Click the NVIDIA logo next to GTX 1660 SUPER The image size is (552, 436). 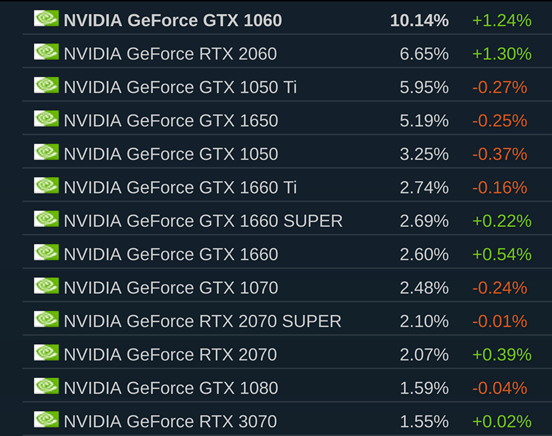coord(46,219)
